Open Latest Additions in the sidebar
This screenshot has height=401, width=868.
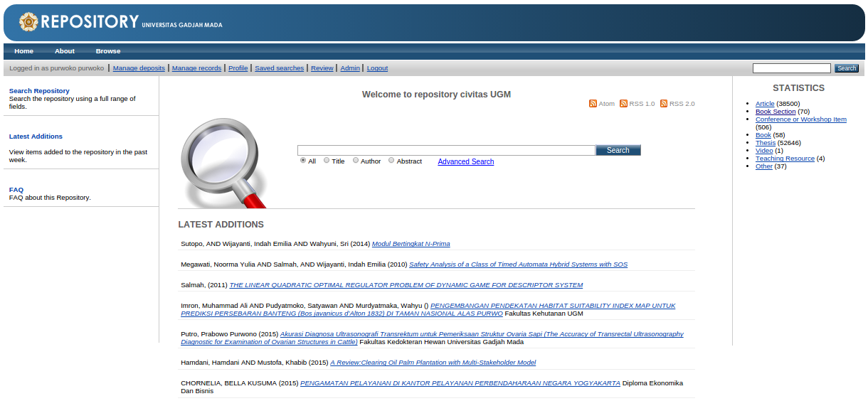(x=36, y=137)
